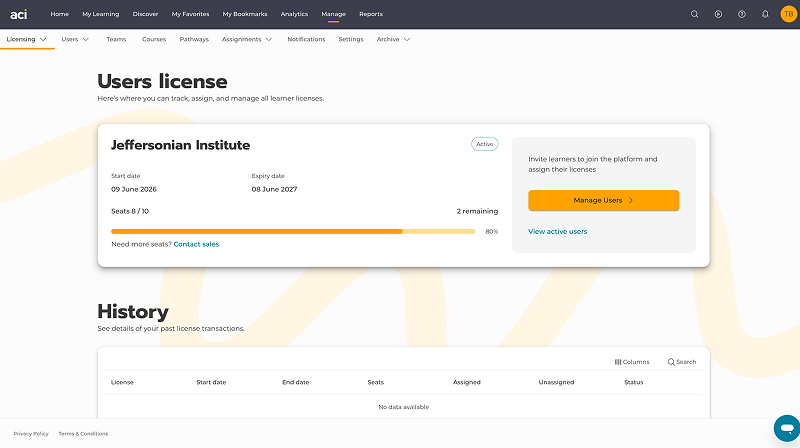Open Reports in the top navigation
Image resolution: width=800 pixels, height=448 pixels.
371,14
